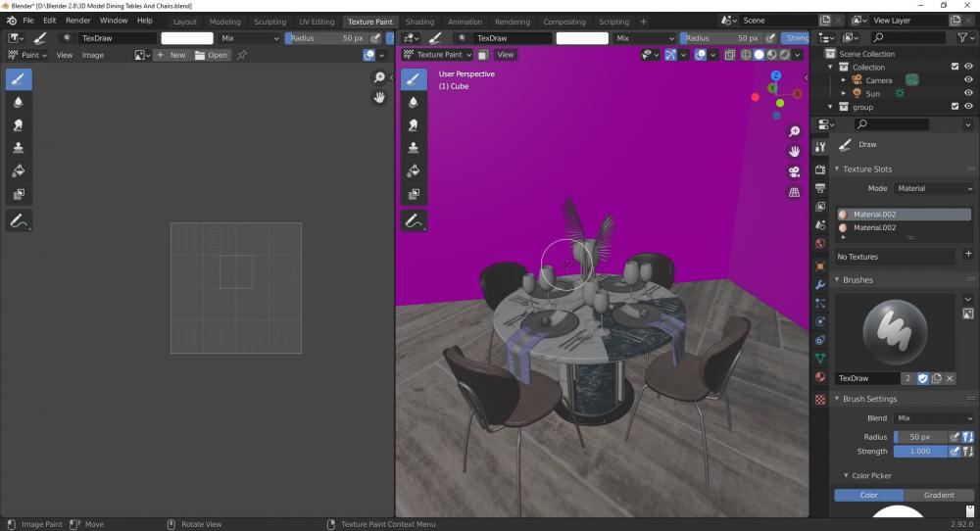This screenshot has height=531, width=980.
Task: Select the Soften tool in 3D viewport toolbar
Action: pos(413,102)
